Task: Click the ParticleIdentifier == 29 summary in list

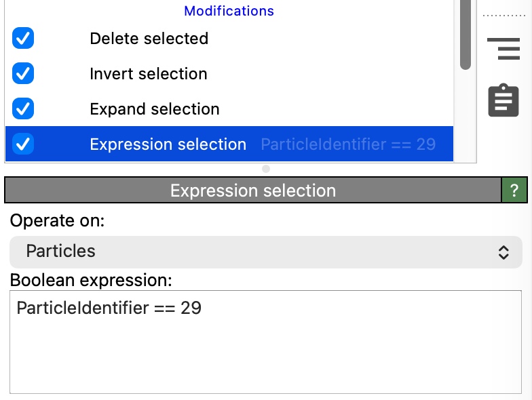Action: pos(348,144)
